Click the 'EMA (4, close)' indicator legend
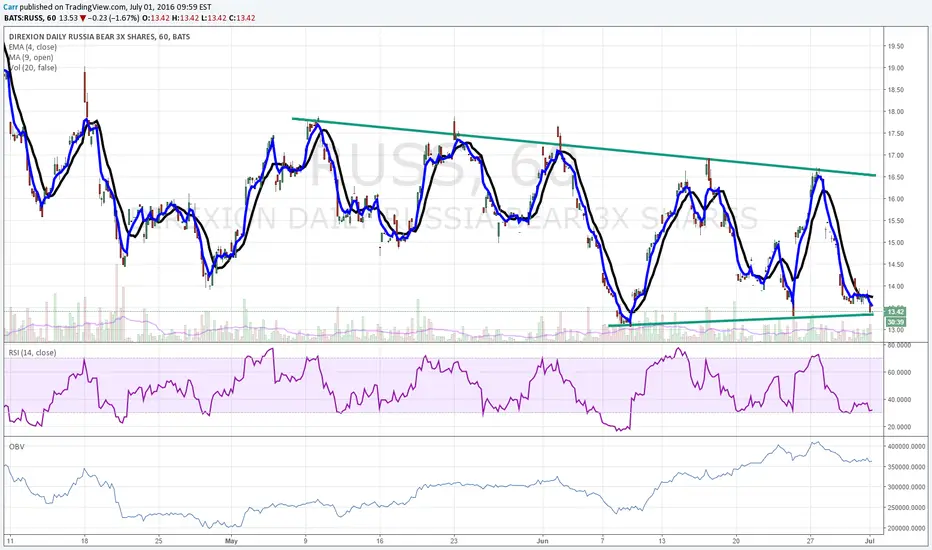The image size is (932, 550). click(33, 47)
